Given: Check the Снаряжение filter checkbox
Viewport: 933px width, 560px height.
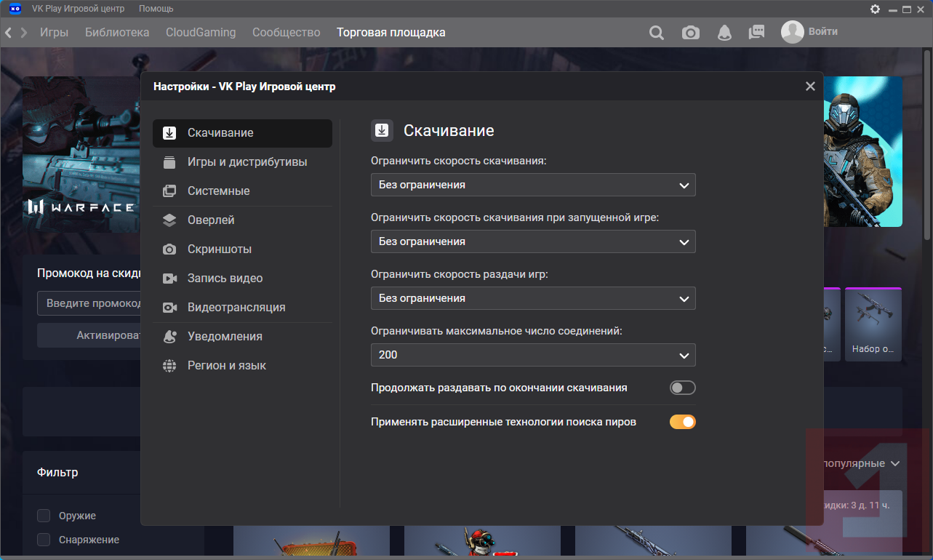Looking at the screenshot, I should tap(44, 540).
